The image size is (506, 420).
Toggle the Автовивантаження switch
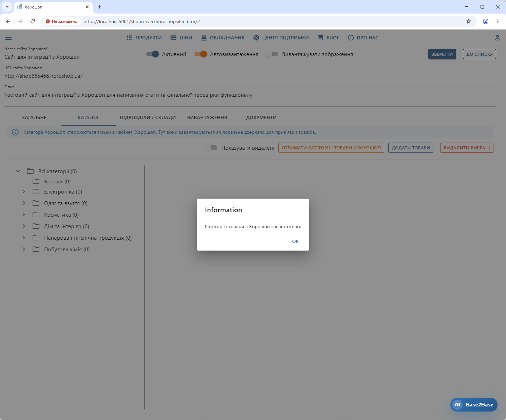coord(201,54)
